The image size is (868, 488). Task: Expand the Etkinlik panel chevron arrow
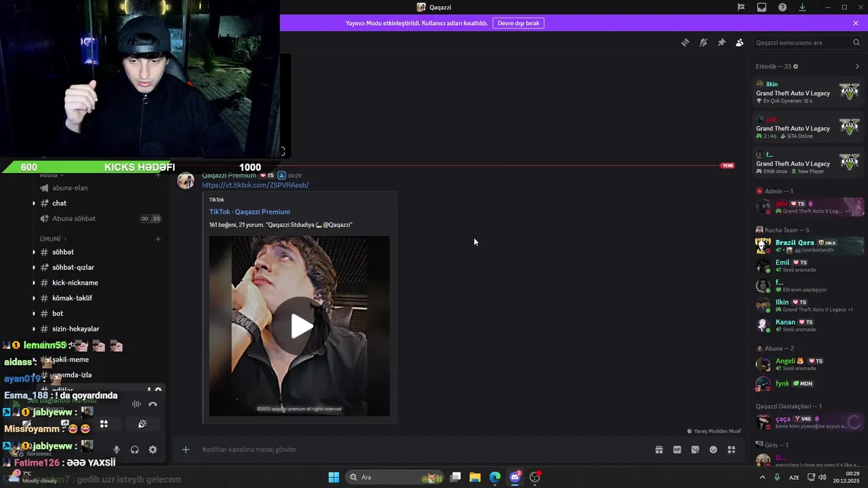pos(857,66)
